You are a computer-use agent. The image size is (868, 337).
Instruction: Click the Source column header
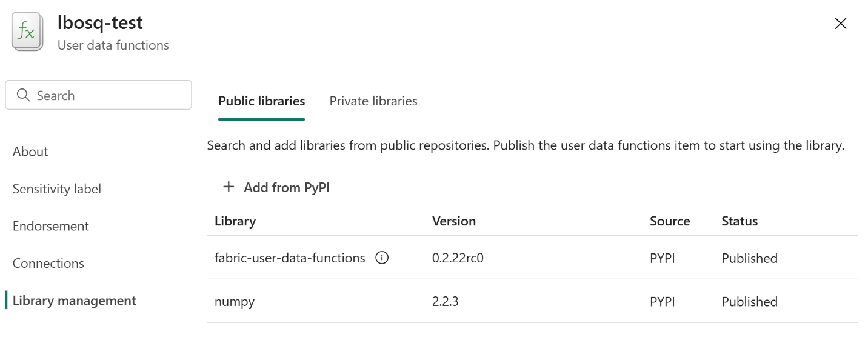(x=670, y=221)
